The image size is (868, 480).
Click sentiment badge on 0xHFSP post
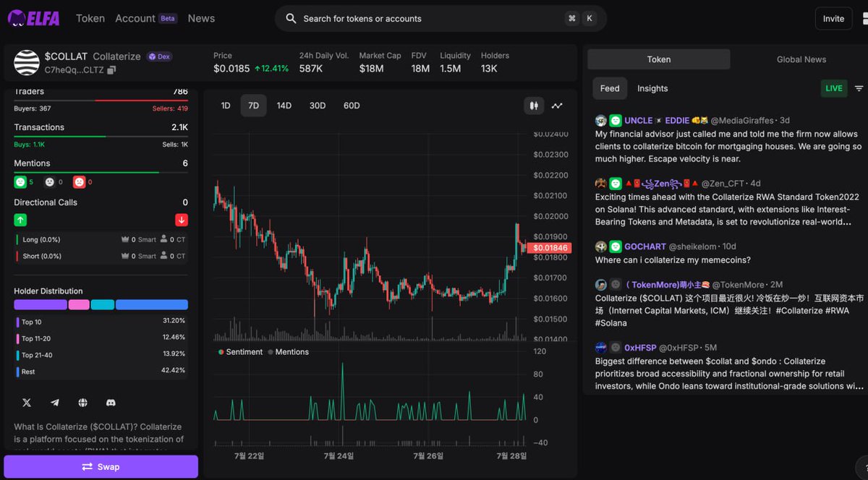(616, 348)
